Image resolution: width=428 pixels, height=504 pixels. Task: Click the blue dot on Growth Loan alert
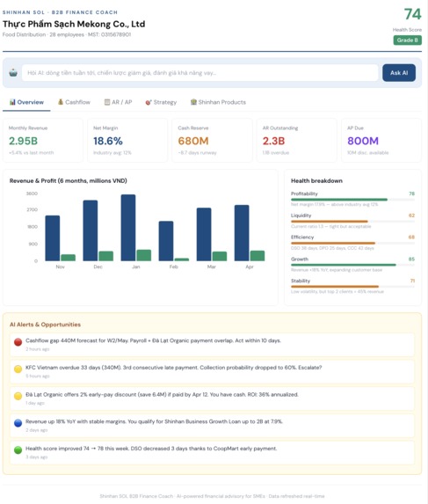(x=18, y=423)
